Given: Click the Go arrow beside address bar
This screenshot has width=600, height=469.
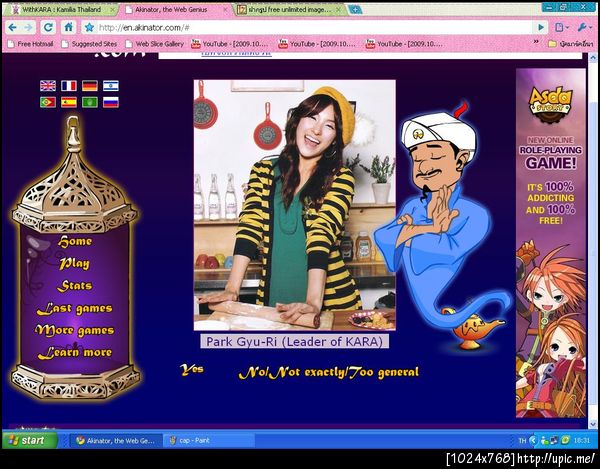Looking at the screenshot, I should click(541, 28).
